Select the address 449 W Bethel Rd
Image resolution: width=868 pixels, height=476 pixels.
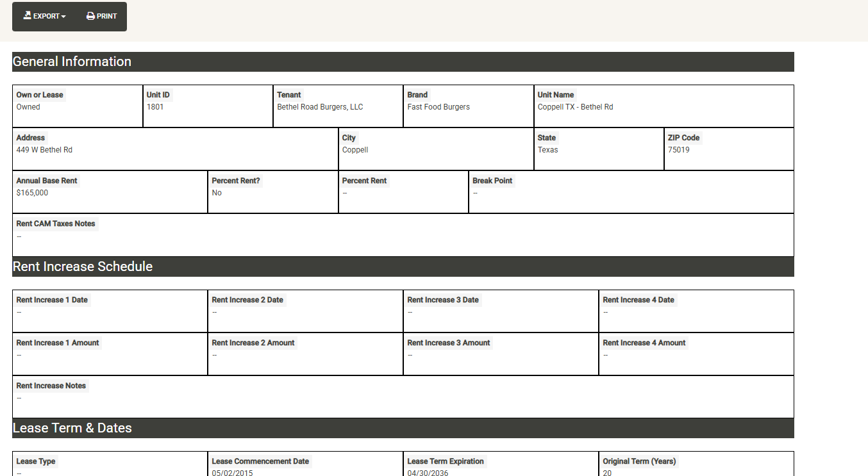(44, 150)
